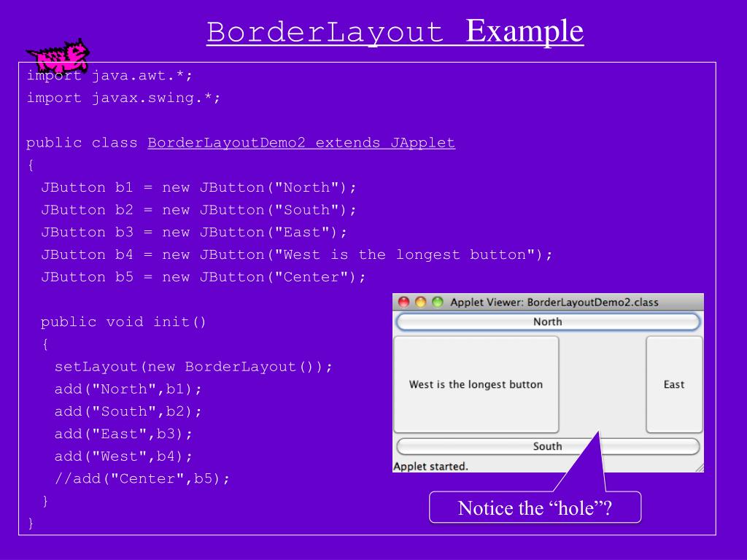Click the Applet Viewer window resize grip
Viewport: 747px width, 560px height.
coord(700,467)
